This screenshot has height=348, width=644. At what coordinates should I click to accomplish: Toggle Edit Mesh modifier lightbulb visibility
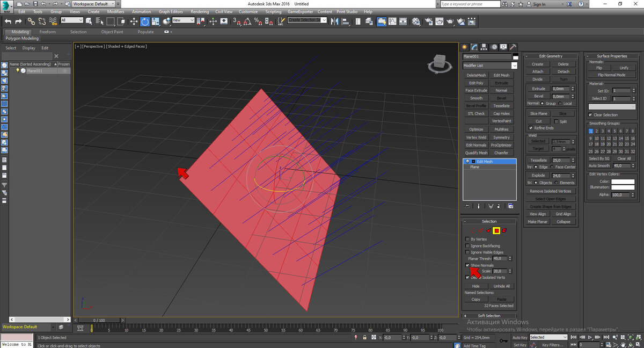click(467, 162)
